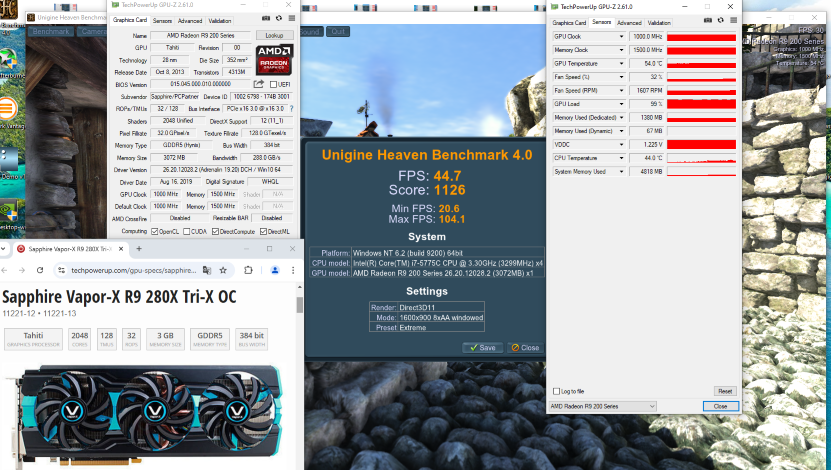
Task: Click the browser forward arrow
Action: [22, 270]
